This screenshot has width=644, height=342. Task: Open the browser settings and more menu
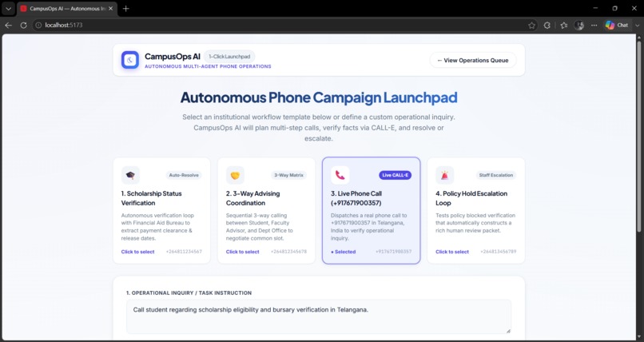(x=594, y=25)
